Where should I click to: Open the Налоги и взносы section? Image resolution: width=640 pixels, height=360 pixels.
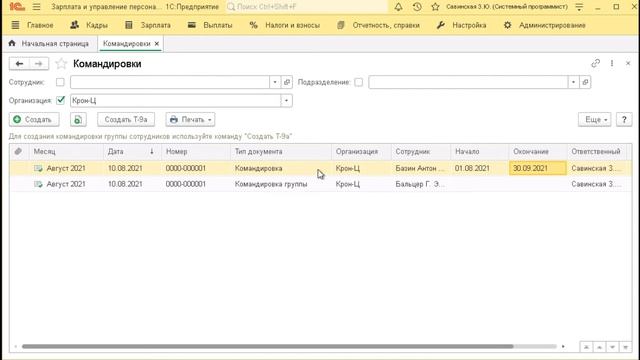pyautogui.click(x=284, y=25)
